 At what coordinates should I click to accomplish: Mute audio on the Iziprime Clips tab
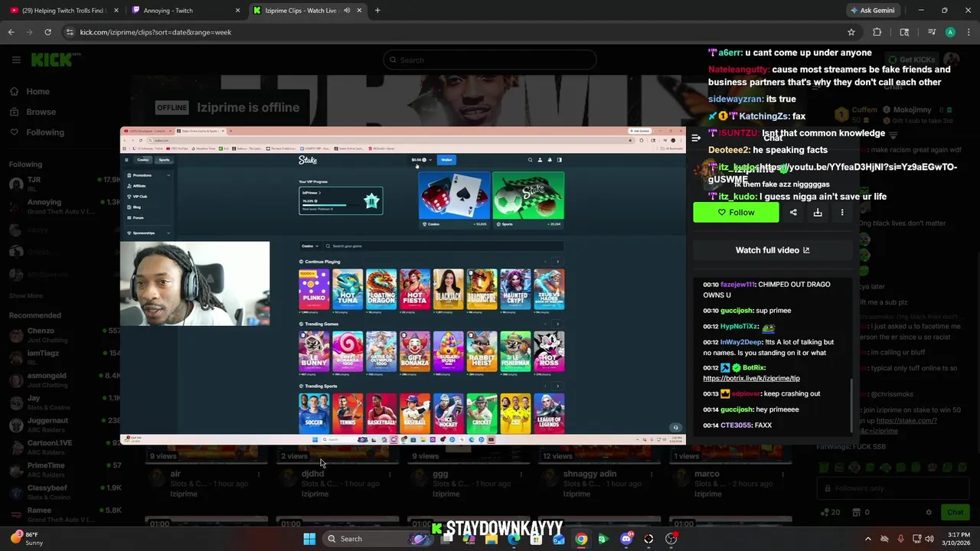click(x=347, y=11)
